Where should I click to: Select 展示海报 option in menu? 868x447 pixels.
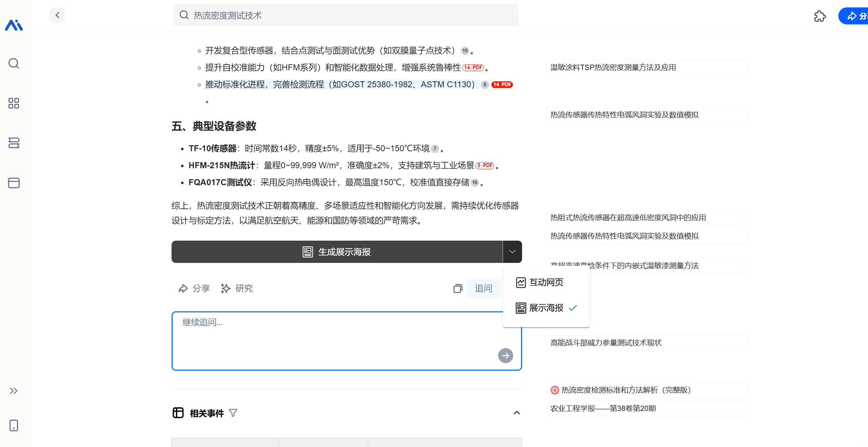point(546,308)
